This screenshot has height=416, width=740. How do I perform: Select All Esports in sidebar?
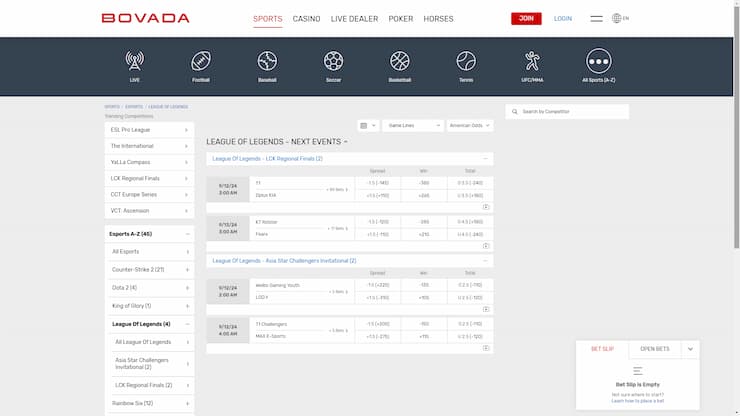(151, 252)
